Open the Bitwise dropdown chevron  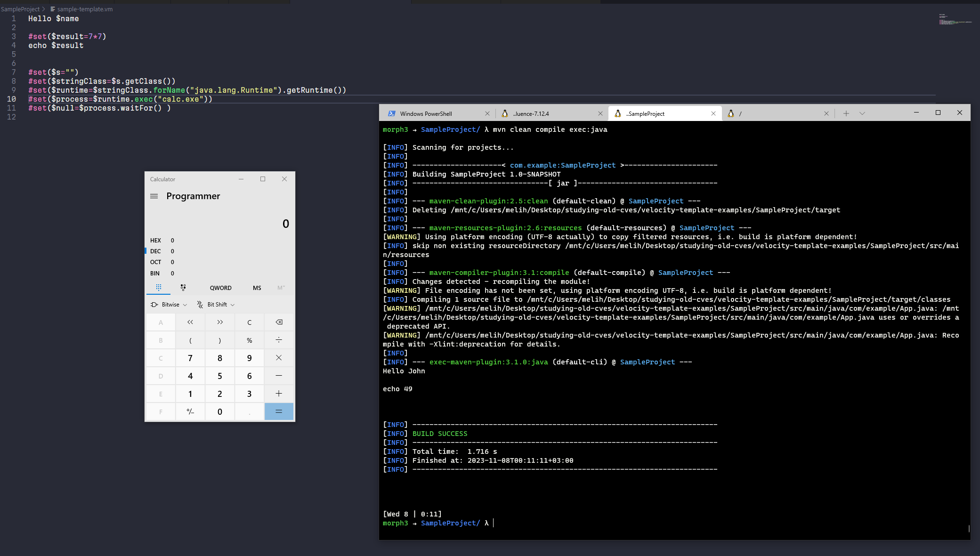click(185, 305)
